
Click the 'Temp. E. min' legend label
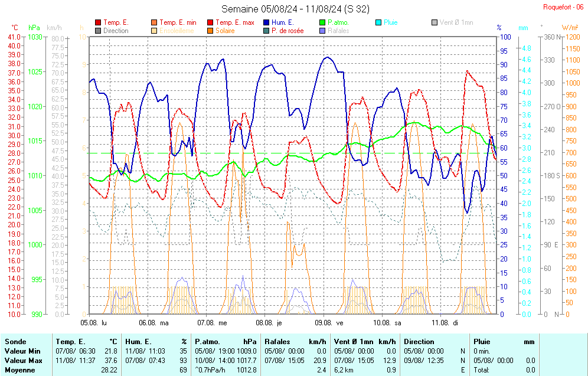coord(178,22)
